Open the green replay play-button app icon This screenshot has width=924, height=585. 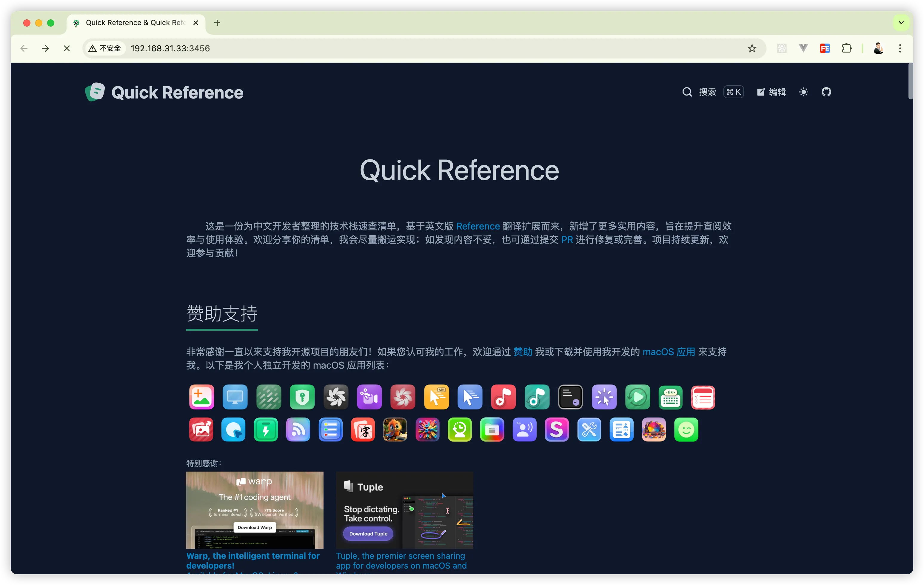(x=638, y=397)
